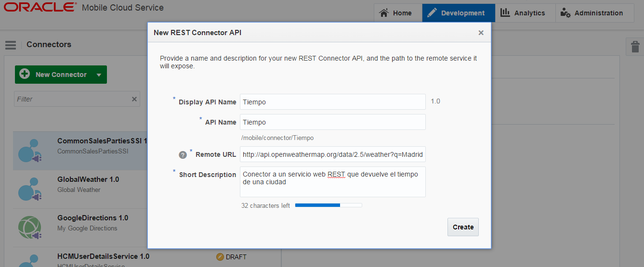Open HCMUserDetailsService 1.0 connector row
Screen dimensions: 644x267
pos(147,257)
